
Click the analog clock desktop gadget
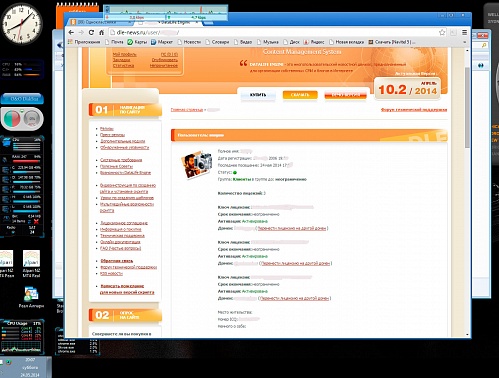pos(21,23)
